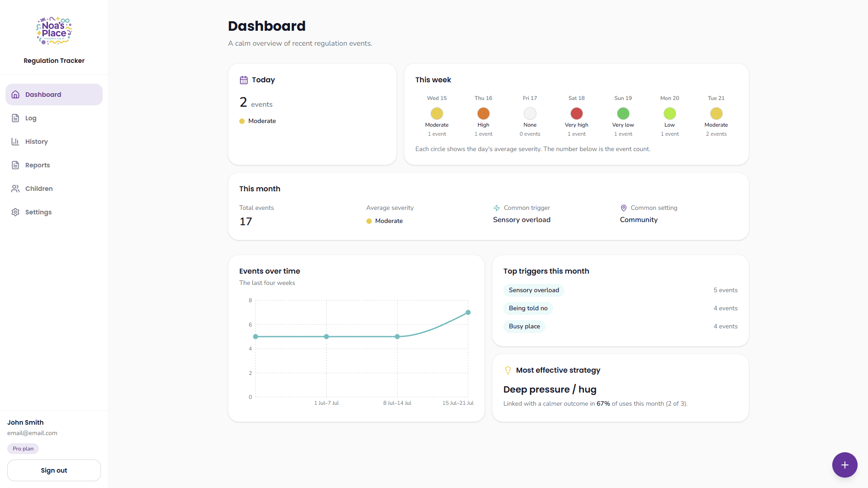
Task: Click the '5 events' count
Action: coord(726,290)
